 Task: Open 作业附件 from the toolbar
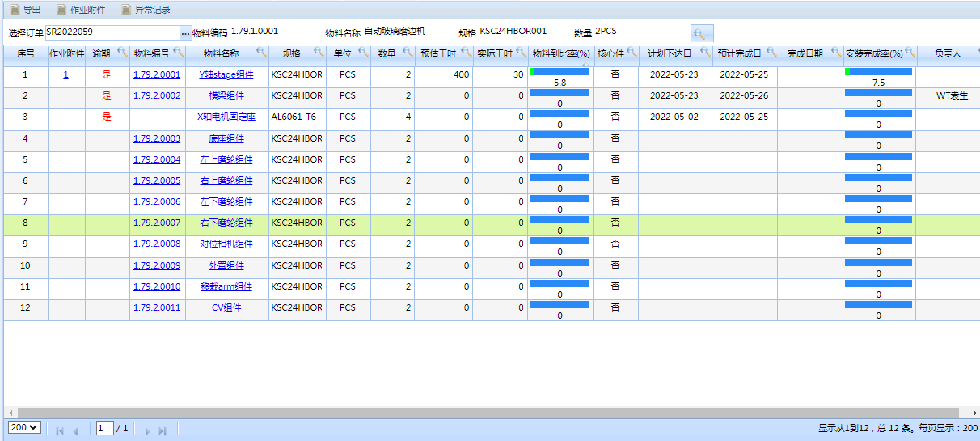pos(81,10)
